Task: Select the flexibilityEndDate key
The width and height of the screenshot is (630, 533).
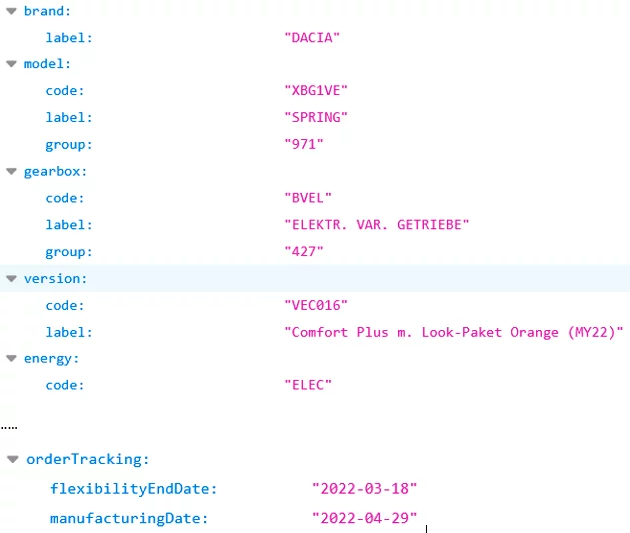Action: pyautogui.click(x=133, y=489)
